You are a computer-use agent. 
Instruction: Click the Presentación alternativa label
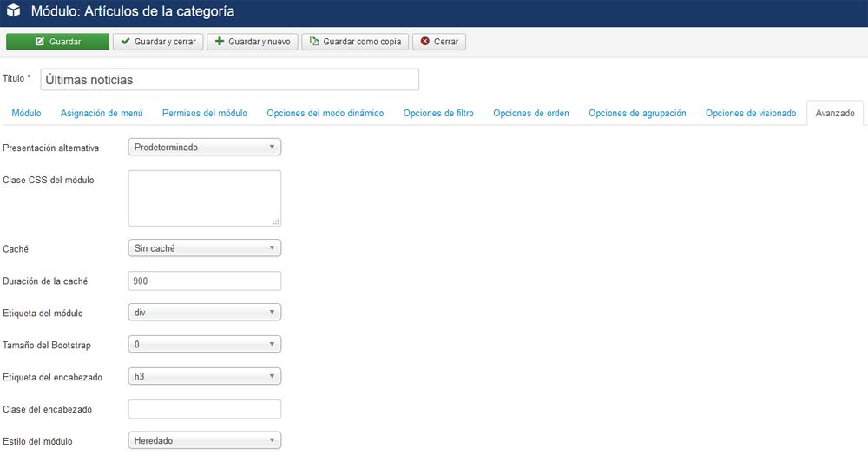point(51,148)
